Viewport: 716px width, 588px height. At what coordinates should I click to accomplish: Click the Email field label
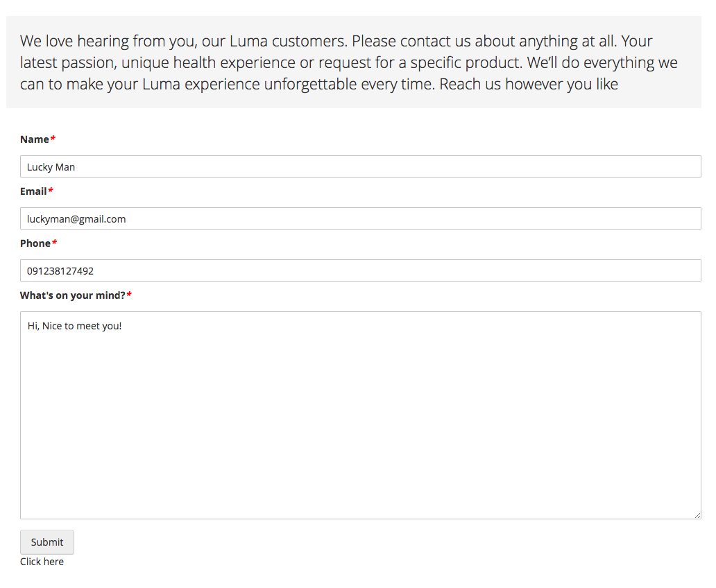[33, 191]
